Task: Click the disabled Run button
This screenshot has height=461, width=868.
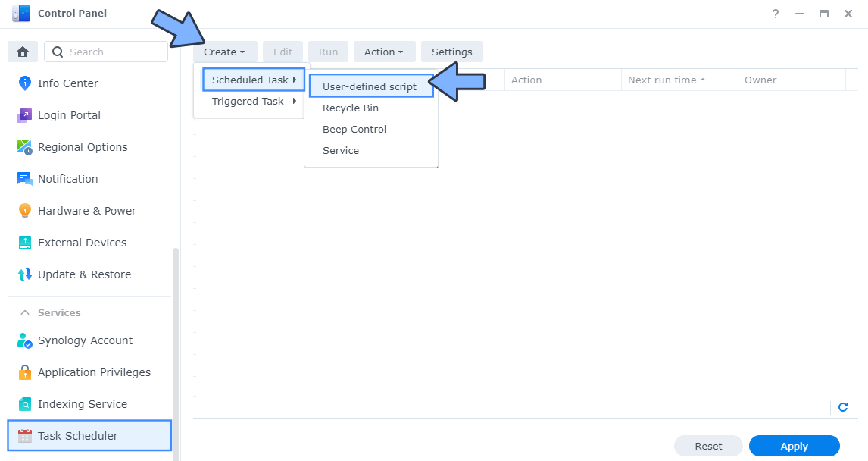Action: (x=328, y=52)
